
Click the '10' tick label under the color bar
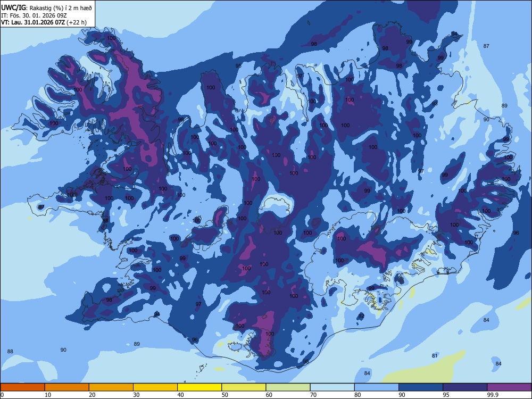[x=48, y=395]
